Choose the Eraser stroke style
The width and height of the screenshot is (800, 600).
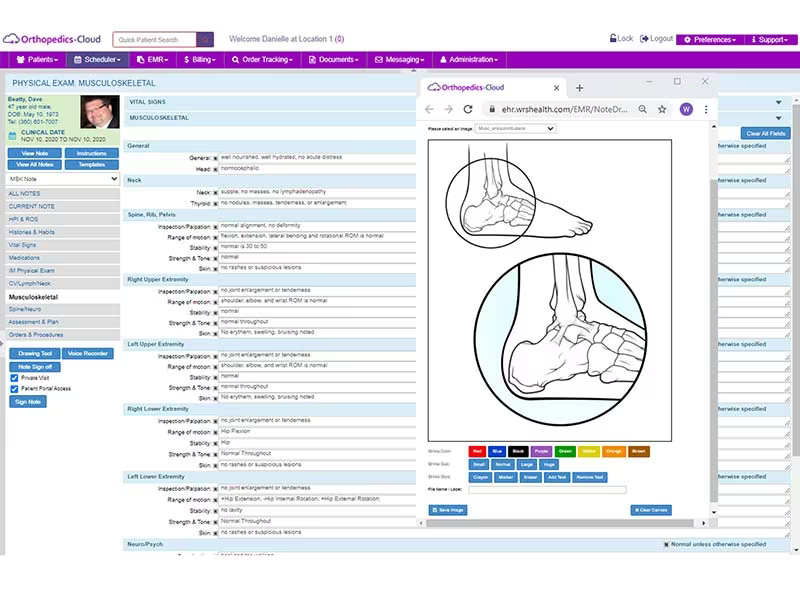point(531,478)
